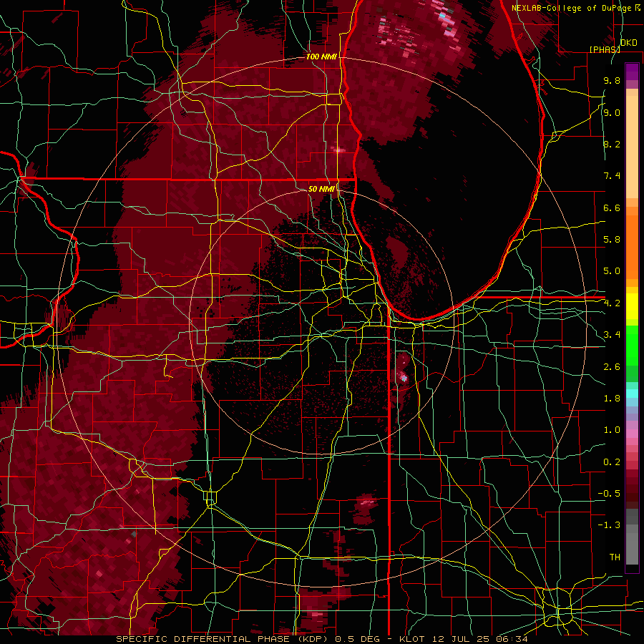Pick the light peach colorbar segment
This screenshot has width=644, height=644.
(x=632, y=148)
